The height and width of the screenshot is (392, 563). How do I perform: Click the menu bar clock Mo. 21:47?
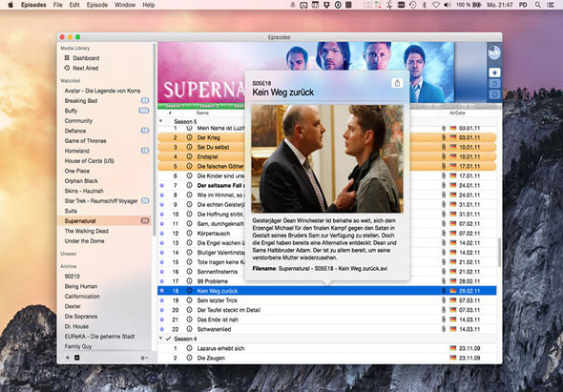[500, 5]
